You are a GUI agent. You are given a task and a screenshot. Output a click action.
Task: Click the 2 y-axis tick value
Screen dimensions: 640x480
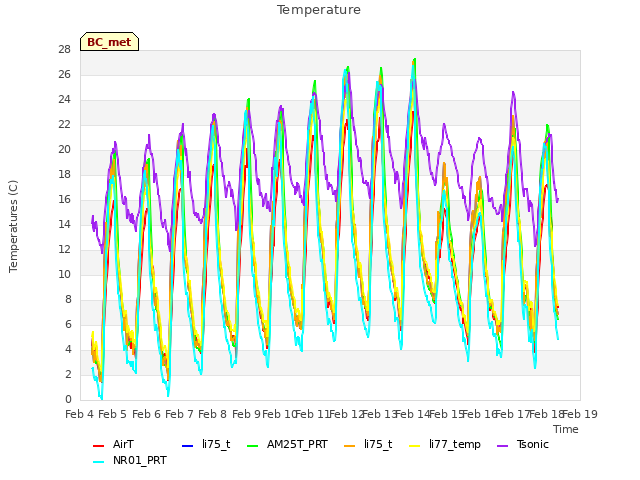click(68, 374)
